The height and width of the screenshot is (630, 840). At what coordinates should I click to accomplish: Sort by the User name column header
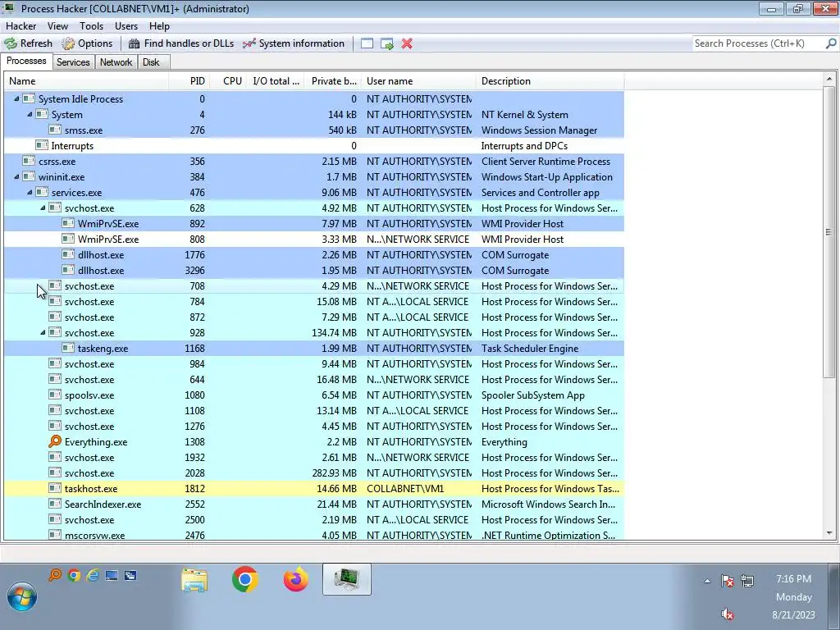(x=418, y=81)
